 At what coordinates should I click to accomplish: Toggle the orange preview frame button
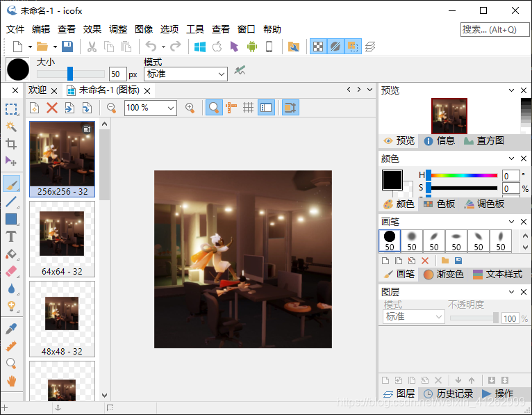[290, 108]
